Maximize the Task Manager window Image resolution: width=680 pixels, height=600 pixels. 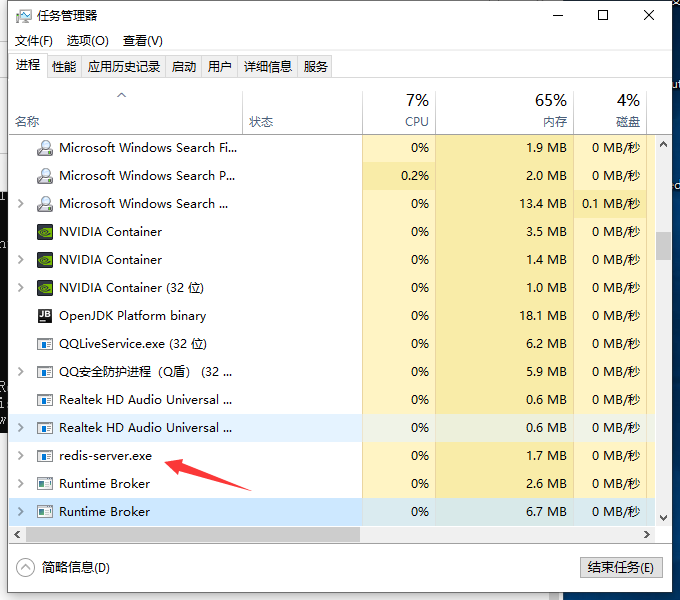(603, 16)
